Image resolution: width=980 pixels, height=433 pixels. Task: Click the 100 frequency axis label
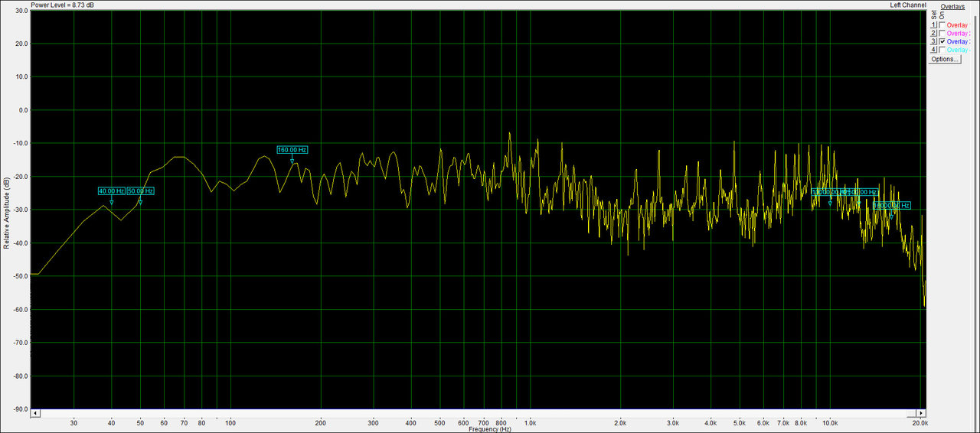229,422
